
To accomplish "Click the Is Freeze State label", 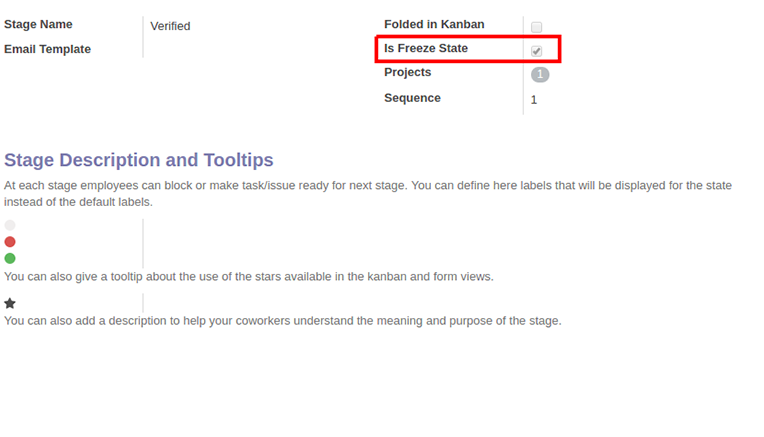I will [426, 48].
